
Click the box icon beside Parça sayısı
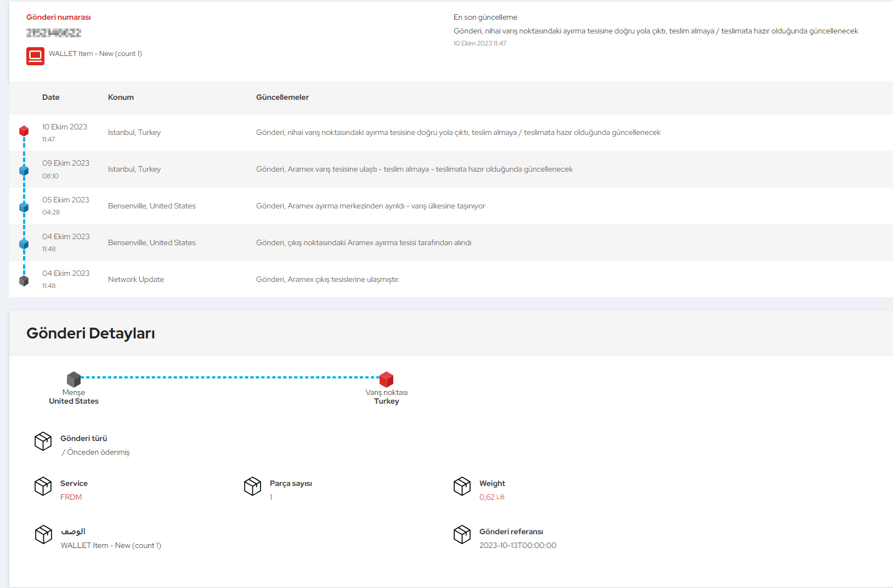click(252, 486)
